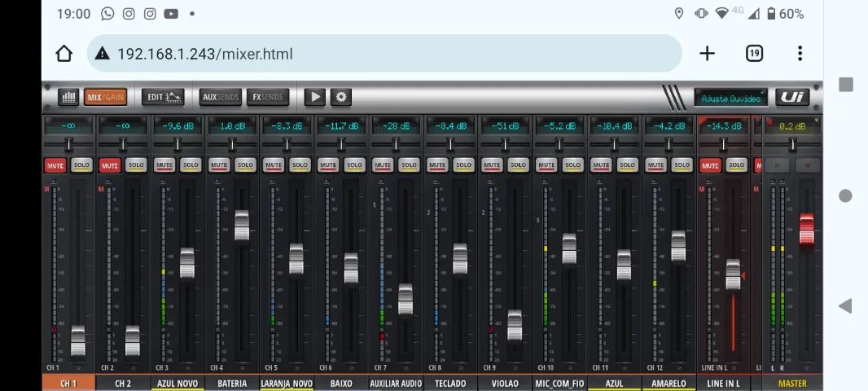Click the master 0.2 dB readout

pos(793,125)
